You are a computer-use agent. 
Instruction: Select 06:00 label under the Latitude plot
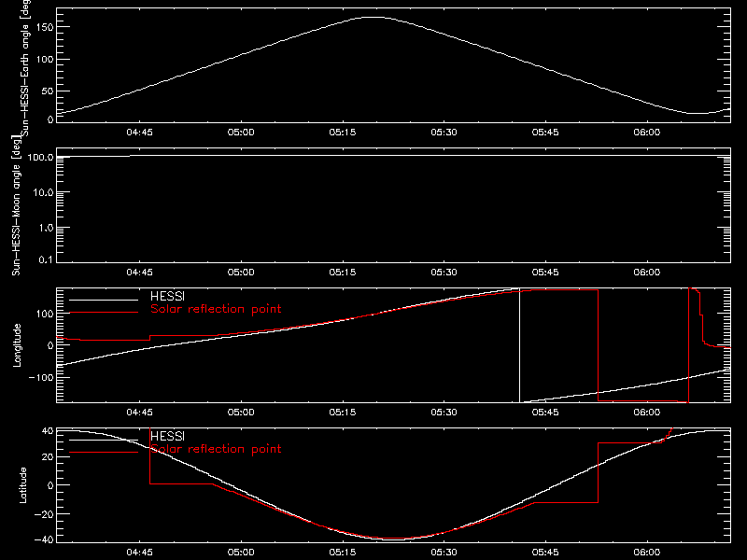tap(647, 553)
